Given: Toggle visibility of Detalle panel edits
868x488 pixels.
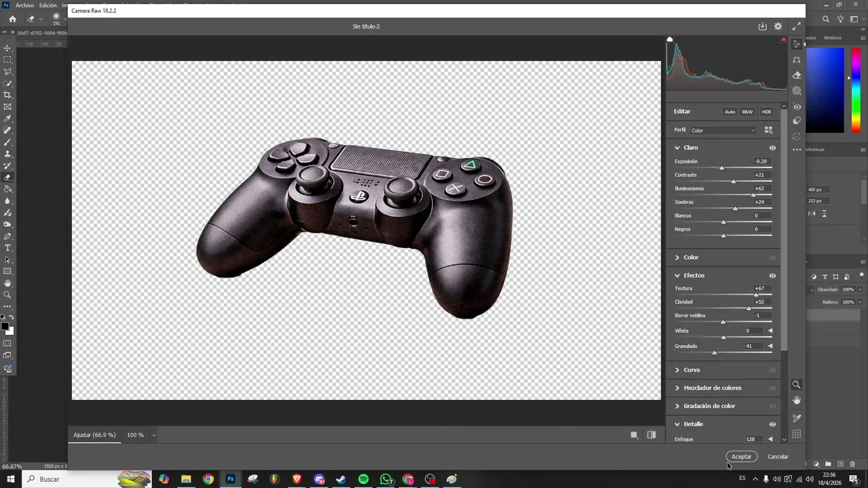Looking at the screenshot, I should 772,424.
